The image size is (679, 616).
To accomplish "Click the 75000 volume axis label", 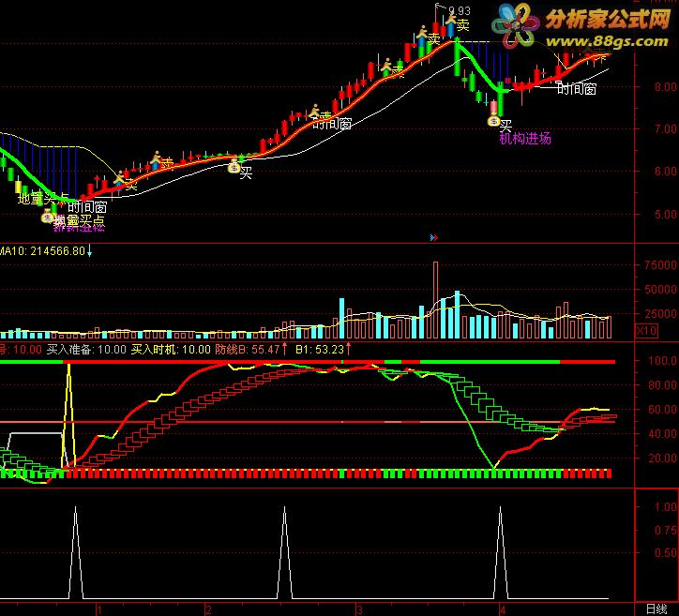I will tap(661, 265).
